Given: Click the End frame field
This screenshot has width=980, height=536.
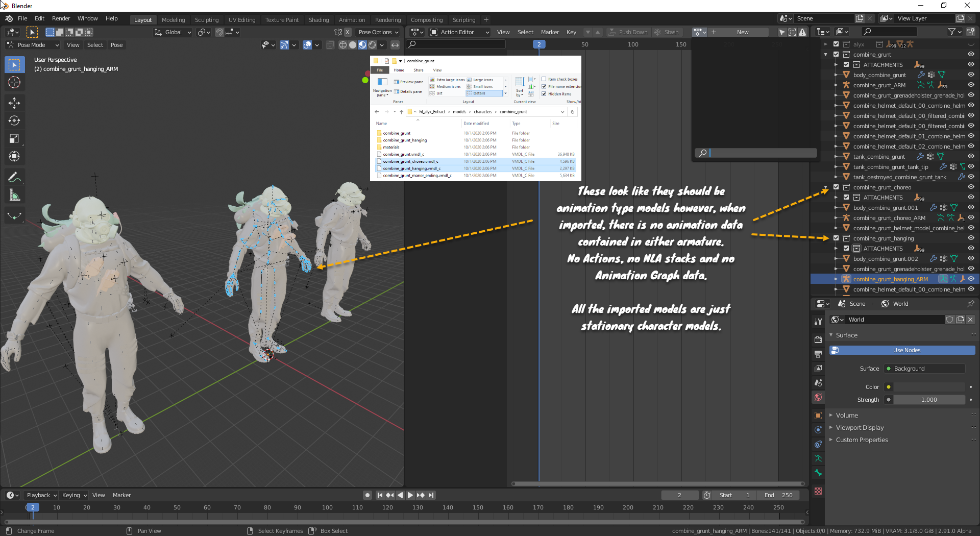Looking at the screenshot, I should pos(779,495).
